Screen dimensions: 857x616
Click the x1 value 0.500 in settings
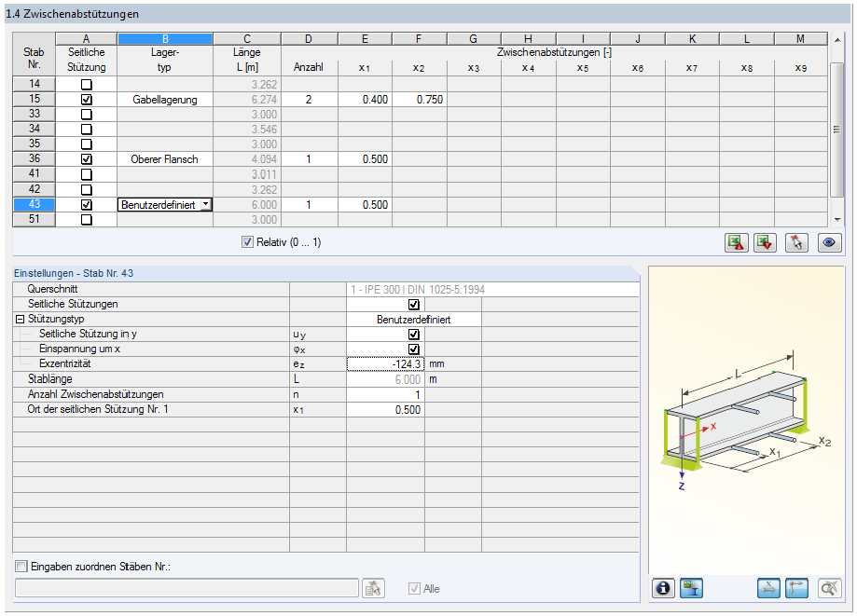(x=385, y=409)
